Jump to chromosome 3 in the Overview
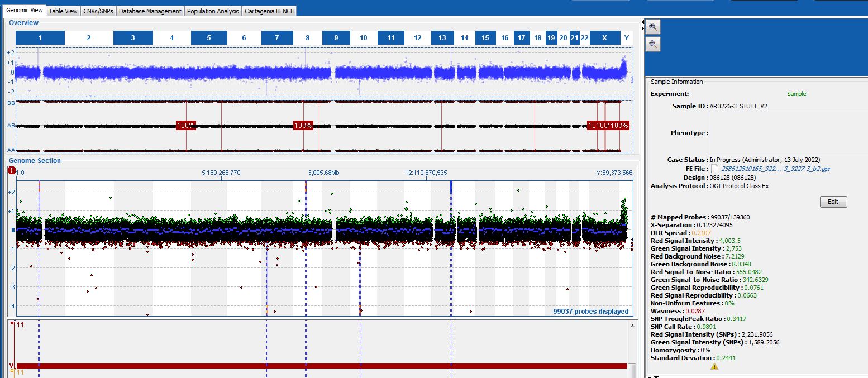Viewport: 868px width, 378px height. pyautogui.click(x=133, y=38)
